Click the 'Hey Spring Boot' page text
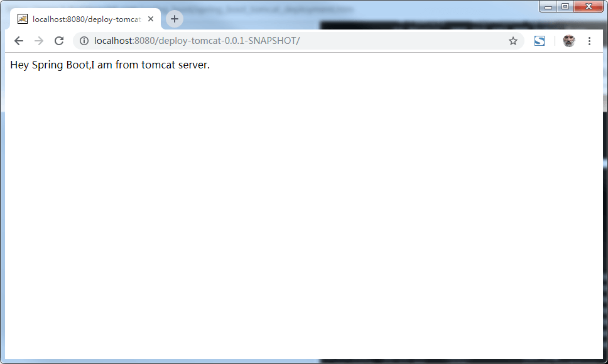Image resolution: width=608 pixels, height=364 pixels. point(50,65)
